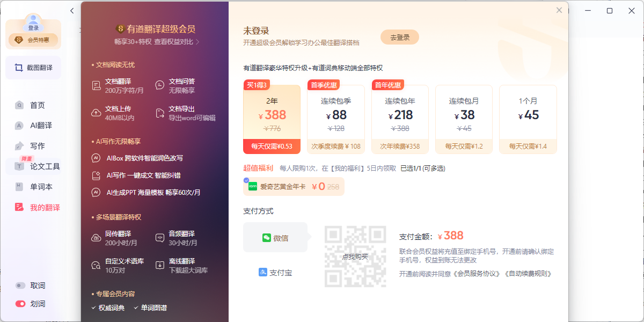Uncheck the 爱奇艺黄金年卡 benefit checkbox
The height and width of the screenshot is (322, 644).
(x=246, y=180)
